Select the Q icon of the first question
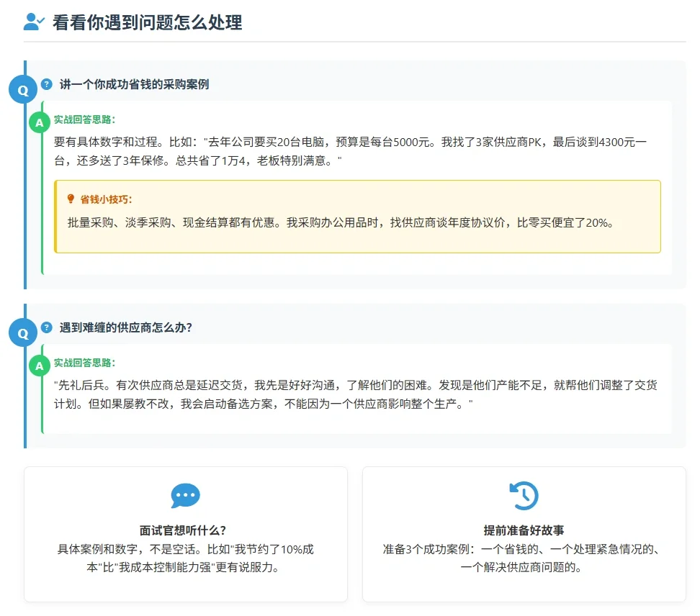 [24, 89]
